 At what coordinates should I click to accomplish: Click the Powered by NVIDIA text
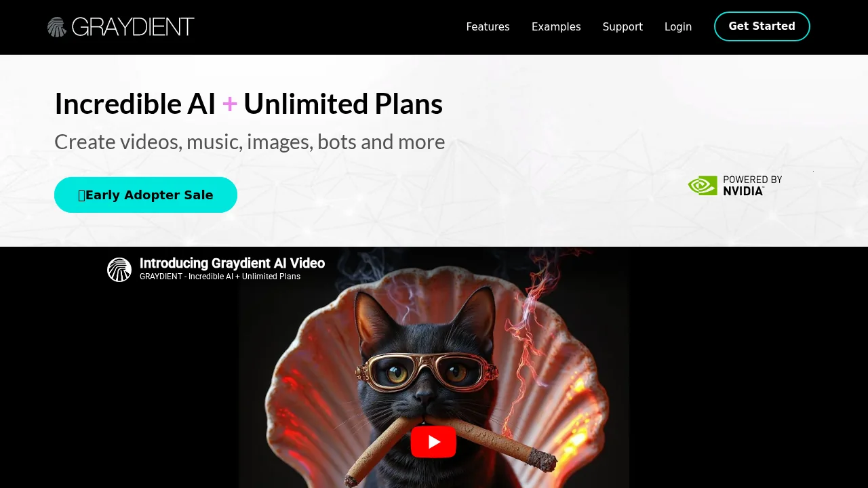[752, 186]
